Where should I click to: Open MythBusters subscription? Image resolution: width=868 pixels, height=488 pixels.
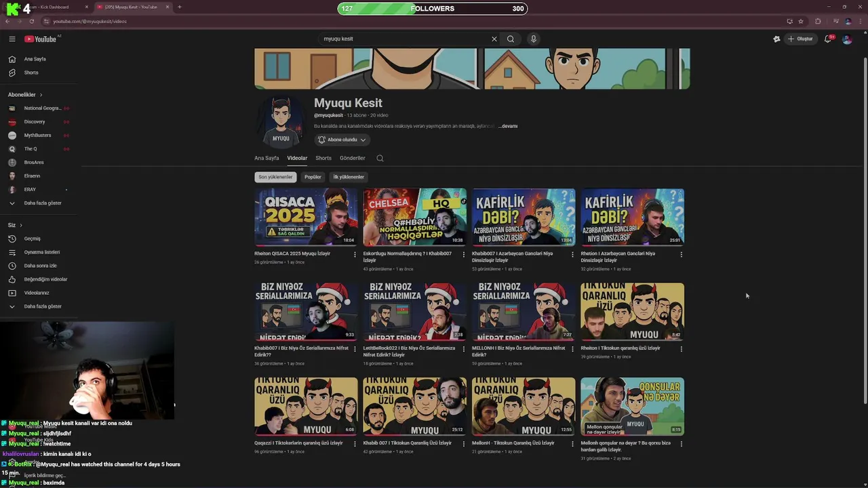pos(37,135)
